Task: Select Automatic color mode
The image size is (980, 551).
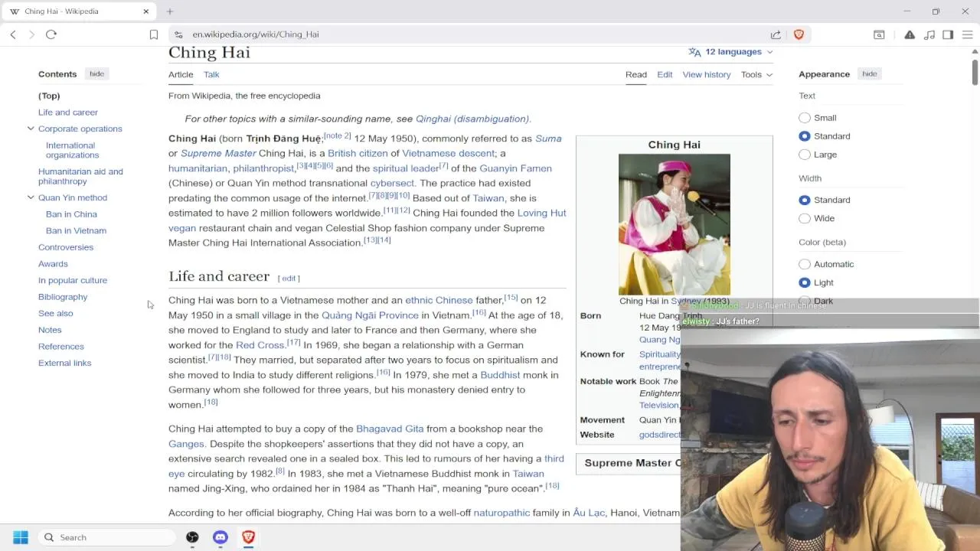Action: (805, 264)
